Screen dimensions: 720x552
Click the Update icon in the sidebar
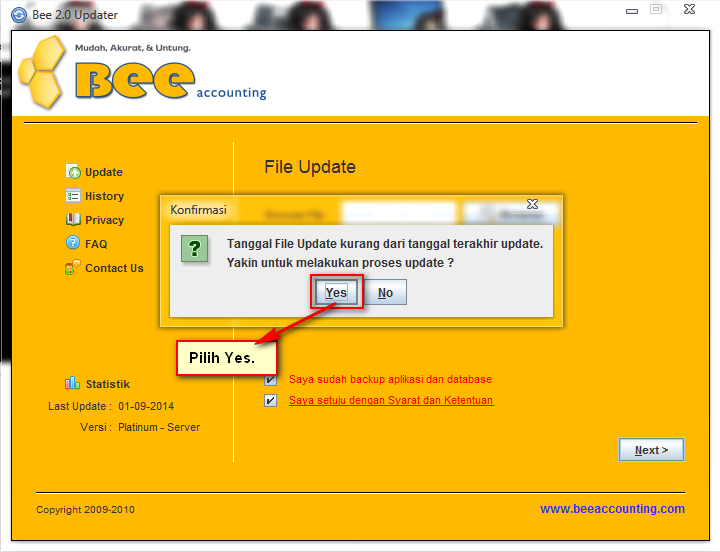point(73,172)
